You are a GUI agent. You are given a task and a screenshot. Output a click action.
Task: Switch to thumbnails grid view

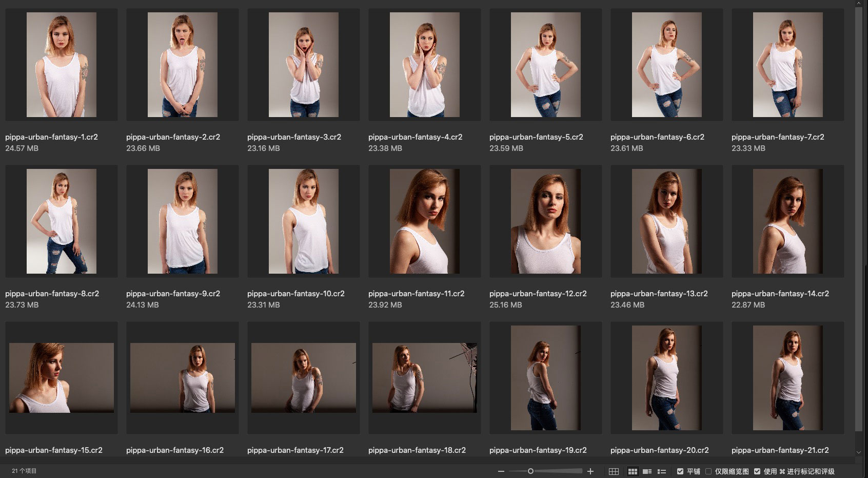tap(633, 471)
